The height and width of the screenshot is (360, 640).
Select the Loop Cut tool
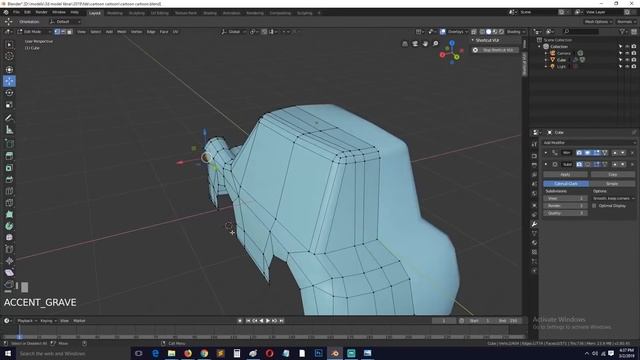(9, 191)
